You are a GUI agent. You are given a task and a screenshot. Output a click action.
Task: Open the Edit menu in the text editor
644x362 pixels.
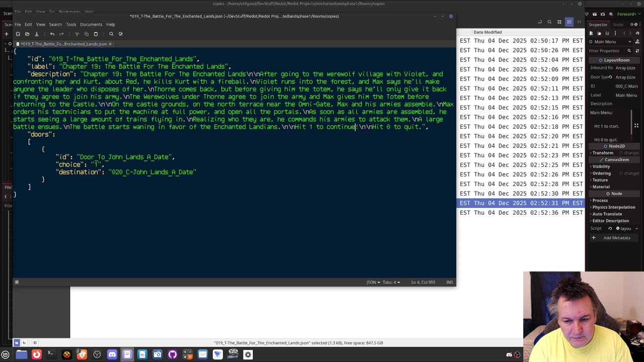coord(28,24)
